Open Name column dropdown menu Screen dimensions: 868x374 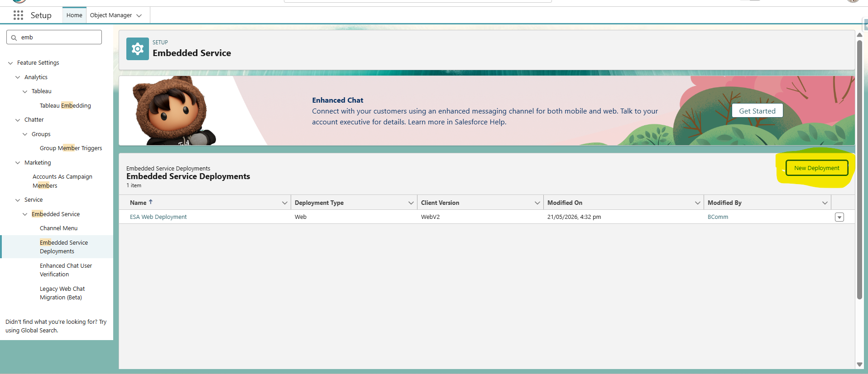[x=285, y=203]
